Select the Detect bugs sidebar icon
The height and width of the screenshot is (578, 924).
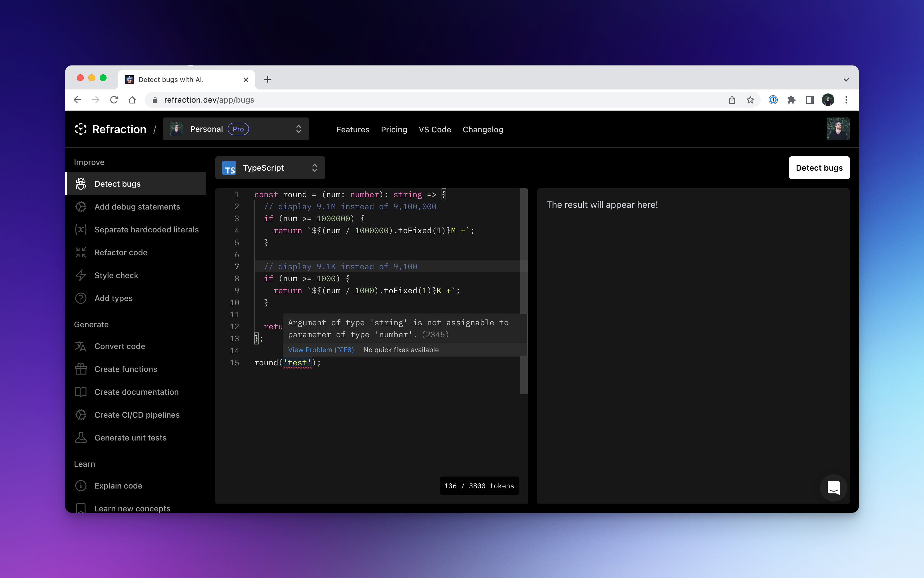point(81,184)
